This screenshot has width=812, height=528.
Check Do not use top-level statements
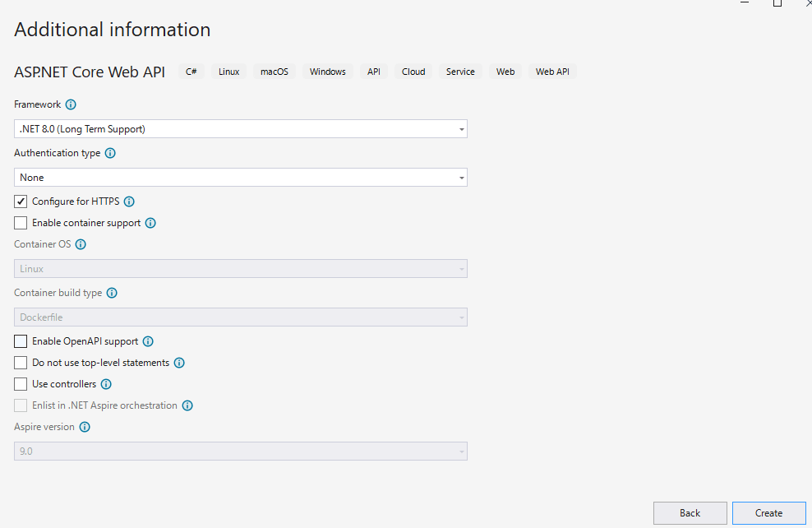pos(21,363)
